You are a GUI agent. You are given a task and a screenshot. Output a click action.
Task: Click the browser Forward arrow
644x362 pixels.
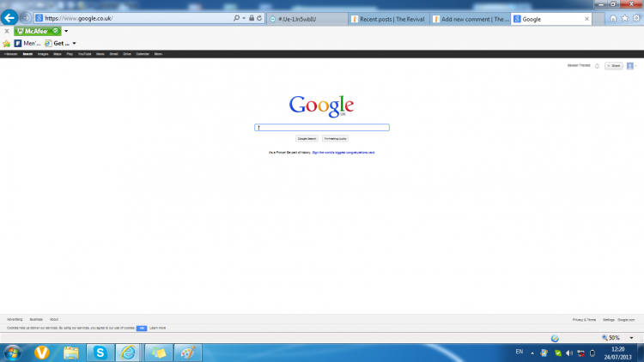(x=26, y=18)
